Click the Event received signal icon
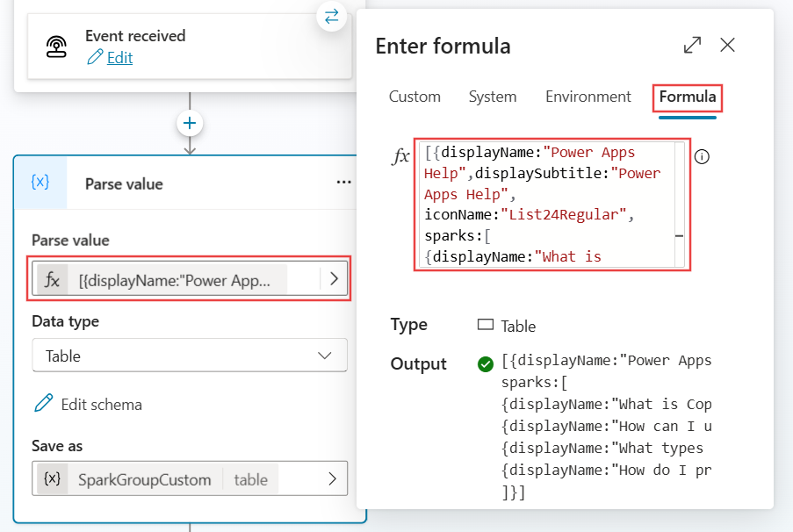 57,47
